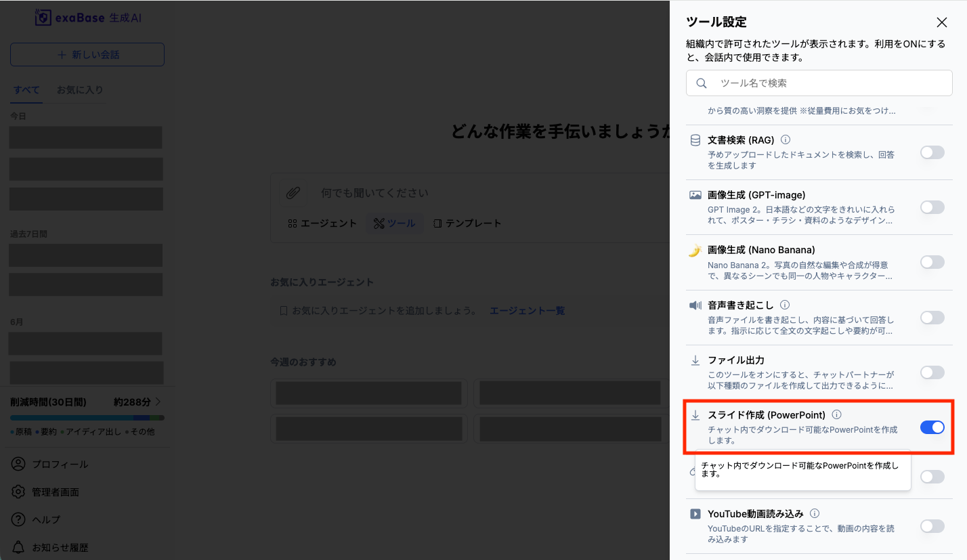The height and width of the screenshot is (560, 967).
Task: Open info icon next to スライド作成 (PowerPoint)
Action: point(836,414)
